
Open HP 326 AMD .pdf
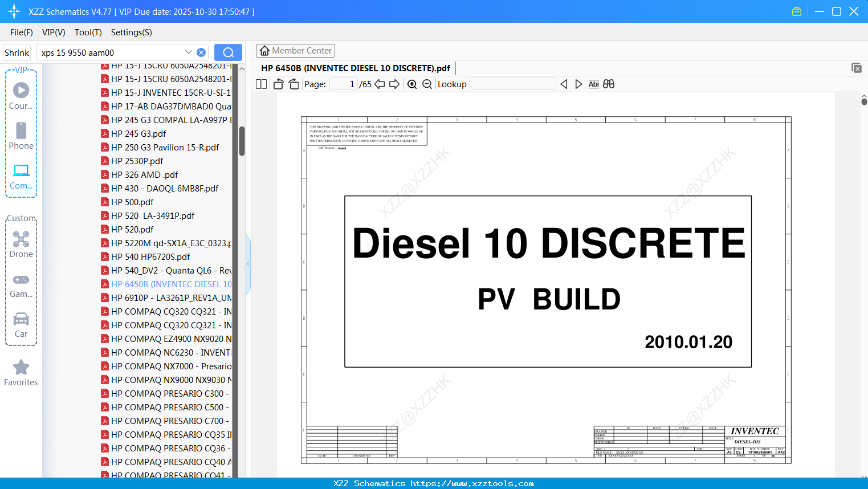click(x=144, y=175)
